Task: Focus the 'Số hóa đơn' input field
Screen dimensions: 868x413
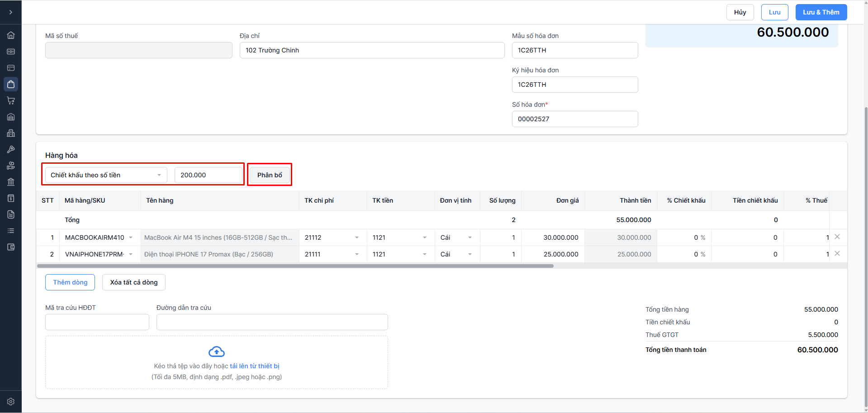Action: 574,119
